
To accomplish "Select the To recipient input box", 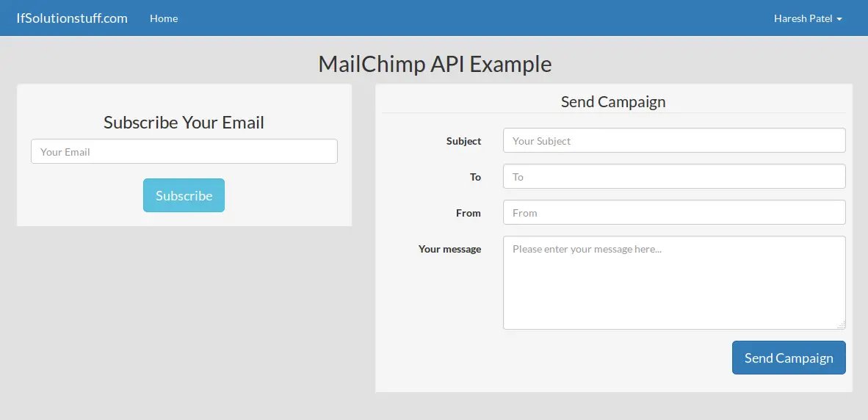I will pyautogui.click(x=673, y=177).
